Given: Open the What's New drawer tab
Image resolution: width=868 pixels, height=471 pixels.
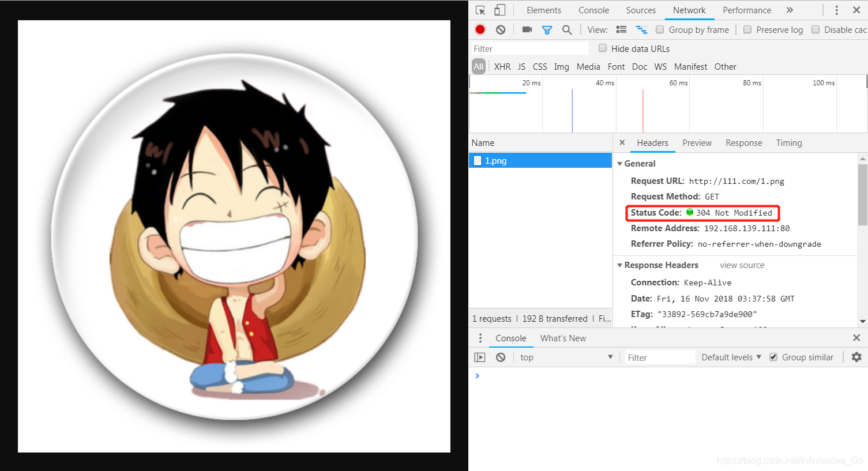Looking at the screenshot, I should (563, 338).
